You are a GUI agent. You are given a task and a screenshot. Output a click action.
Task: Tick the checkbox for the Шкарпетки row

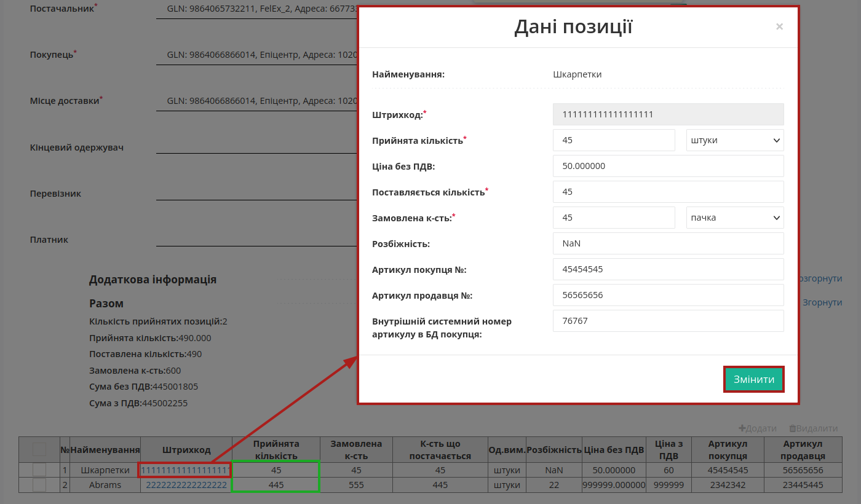(39, 470)
